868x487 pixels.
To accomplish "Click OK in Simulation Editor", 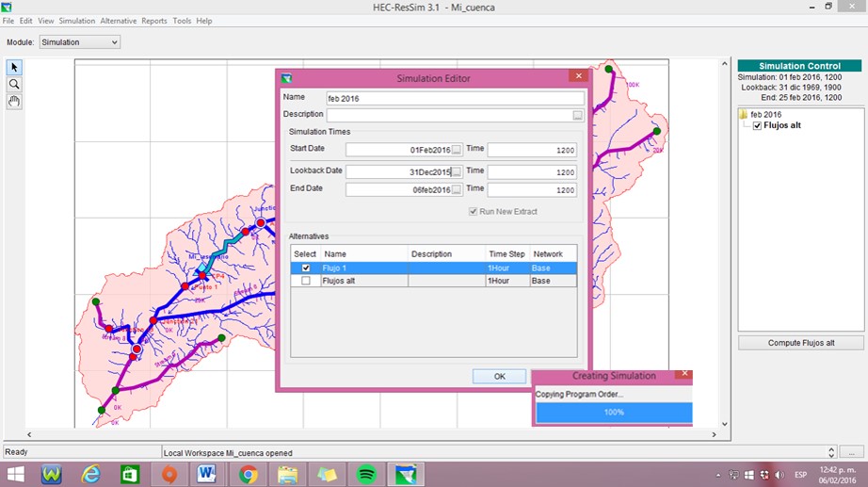I will click(499, 376).
